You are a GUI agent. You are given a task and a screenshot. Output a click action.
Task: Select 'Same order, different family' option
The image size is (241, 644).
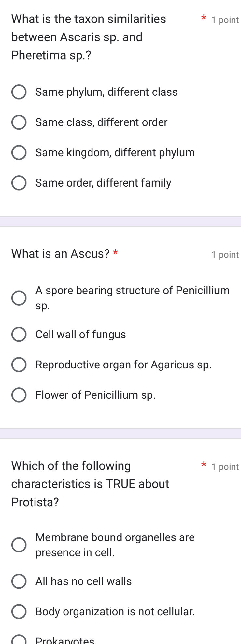tap(19, 183)
